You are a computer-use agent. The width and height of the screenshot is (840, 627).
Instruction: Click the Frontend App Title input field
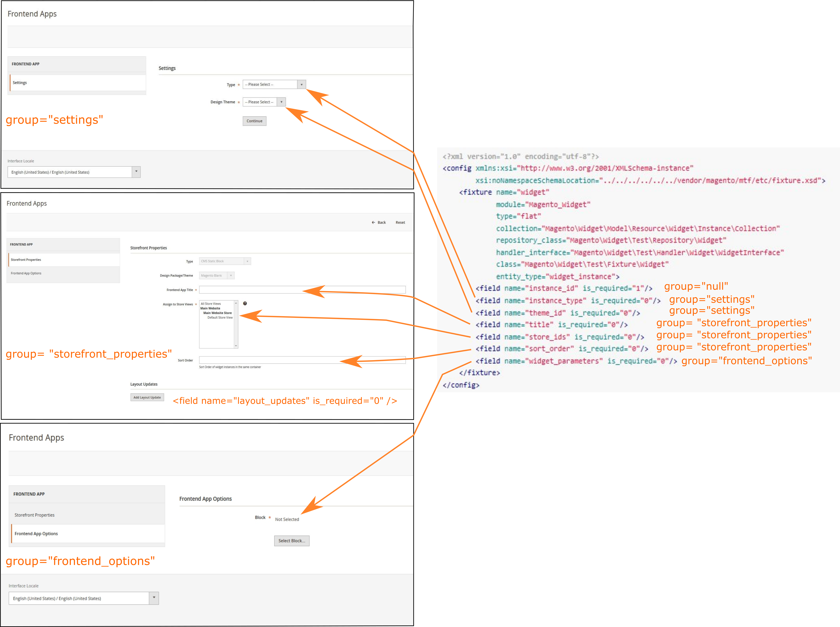[x=303, y=290]
